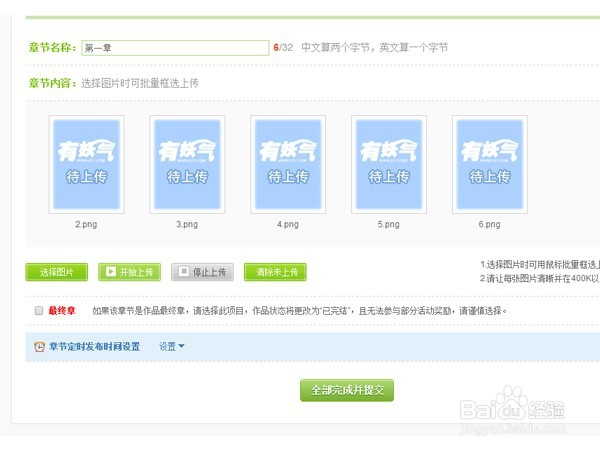Click the stop square icon on 停止上传
This screenshot has width=600, height=450.
coord(184,272)
